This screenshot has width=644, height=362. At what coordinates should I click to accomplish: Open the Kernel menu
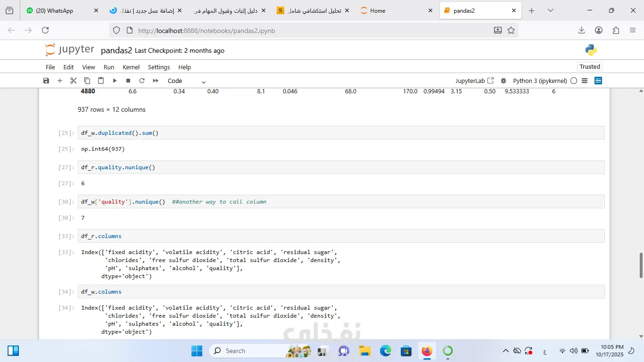click(131, 67)
